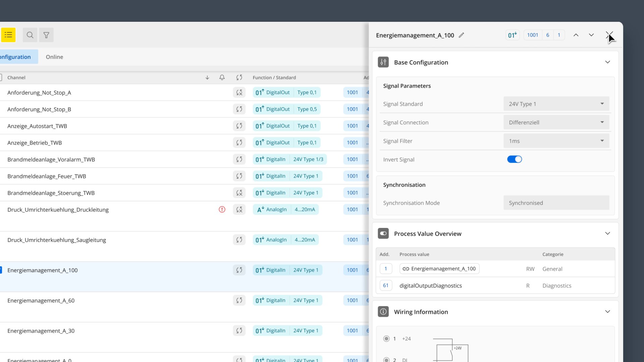Click the Energiemanagement_A_100 process value link
The width and height of the screenshot is (644, 362).
pyautogui.click(x=439, y=269)
